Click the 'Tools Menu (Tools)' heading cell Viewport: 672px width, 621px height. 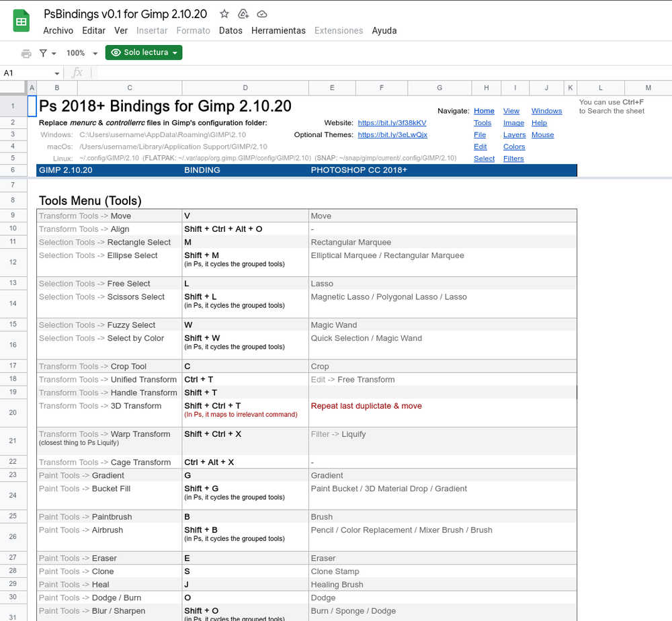[x=90, y=200]
